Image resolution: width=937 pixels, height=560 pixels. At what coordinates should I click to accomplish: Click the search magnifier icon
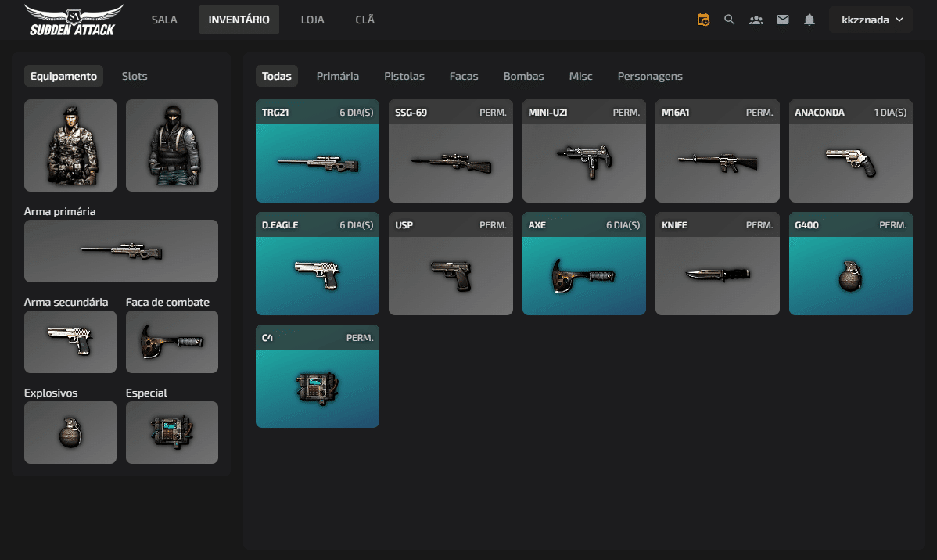tap(729, 20)
